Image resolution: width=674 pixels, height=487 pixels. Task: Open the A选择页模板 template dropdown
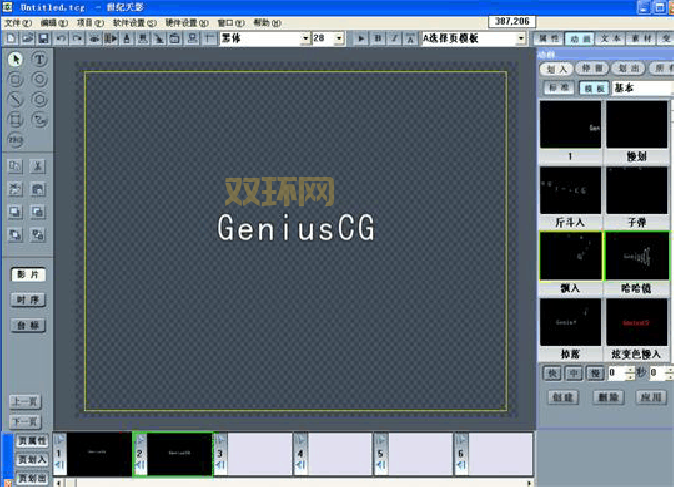pyautogui.click(x=521, y=39)
